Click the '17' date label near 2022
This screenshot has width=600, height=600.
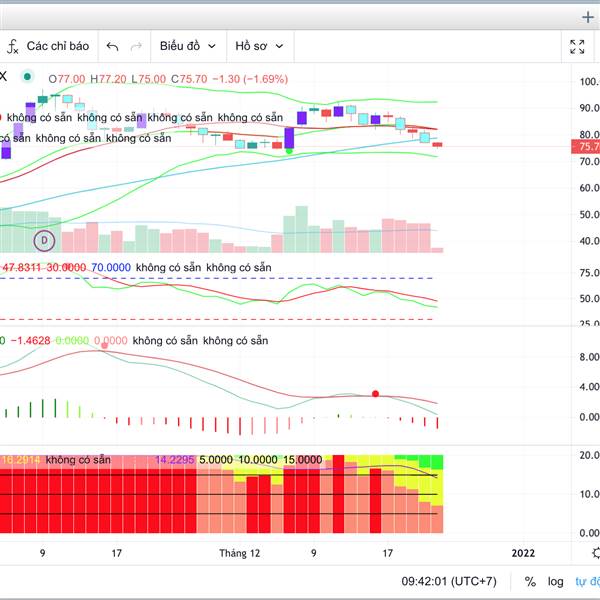pos(388,553)
